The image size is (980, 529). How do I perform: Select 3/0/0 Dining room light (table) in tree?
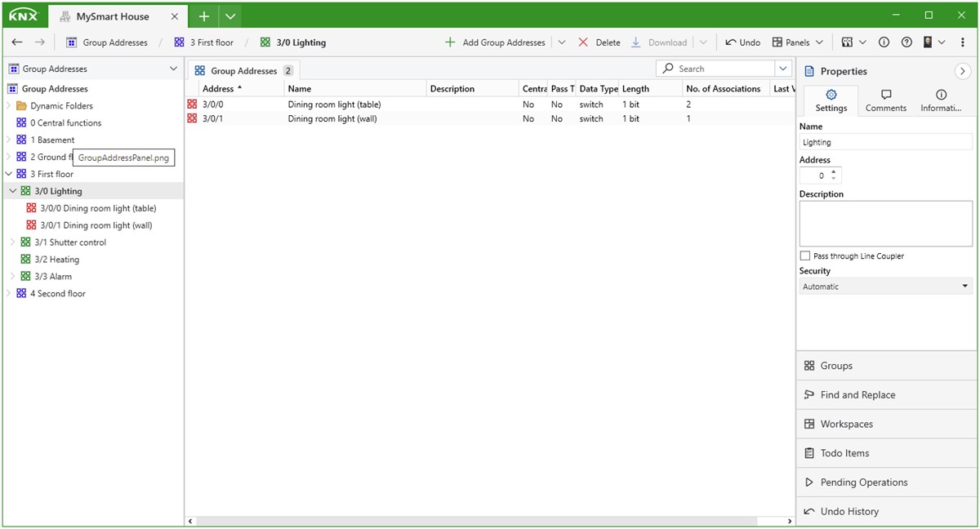[98, 208]
